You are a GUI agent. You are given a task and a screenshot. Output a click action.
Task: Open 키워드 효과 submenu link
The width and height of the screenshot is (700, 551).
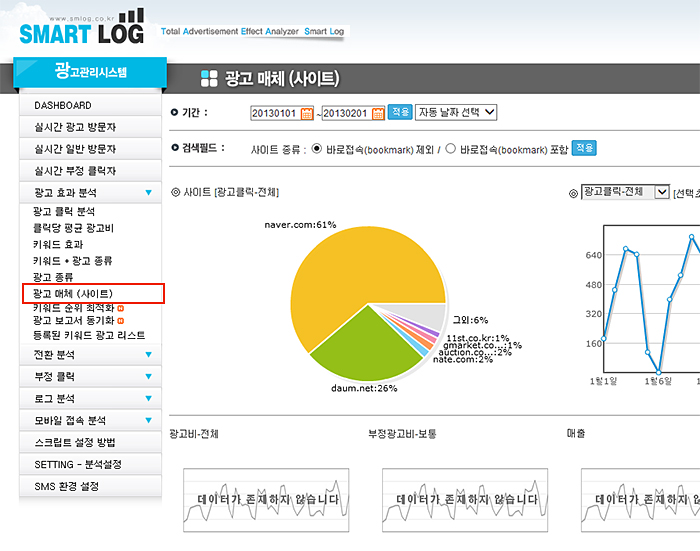coord(58,245)
